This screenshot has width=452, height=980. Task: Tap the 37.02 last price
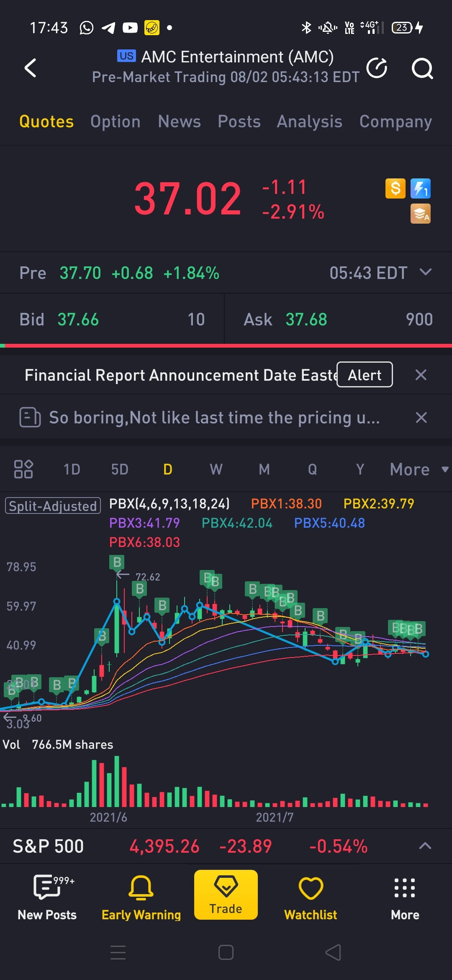pyautogui.click(x=187, y=199)
